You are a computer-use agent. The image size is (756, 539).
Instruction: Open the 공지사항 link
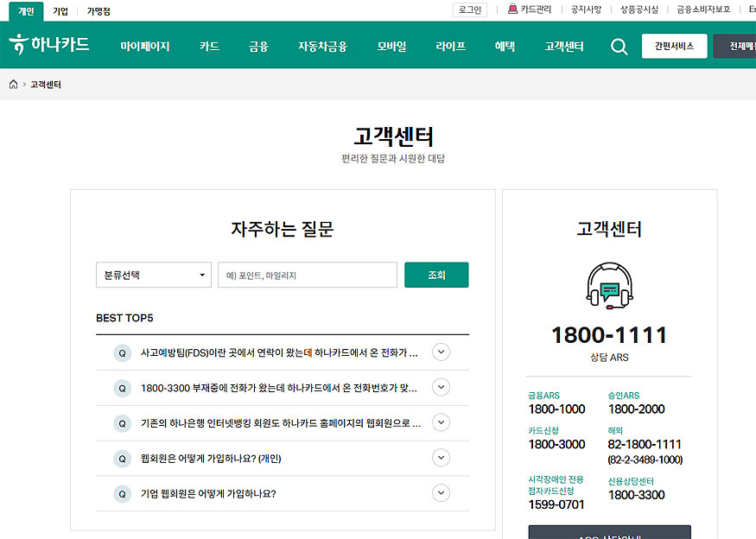(x=587, y=10)
